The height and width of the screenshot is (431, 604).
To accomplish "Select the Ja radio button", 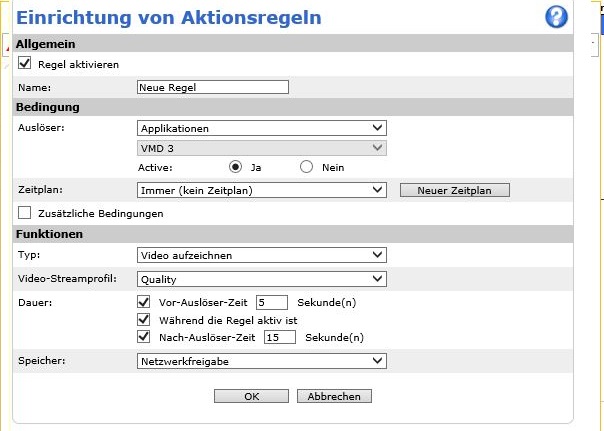I will pos(236,167).
